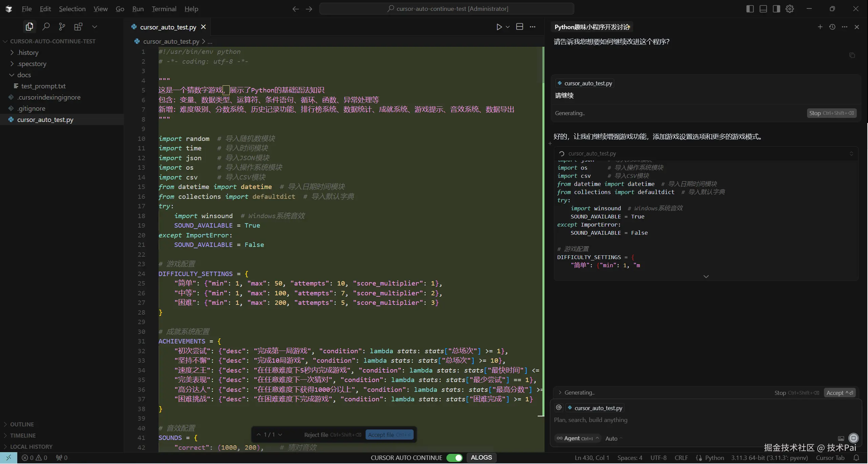Open Cursor settings gear icon
Image resolution: width=868 pixels, height=464 pixels.
790,9
